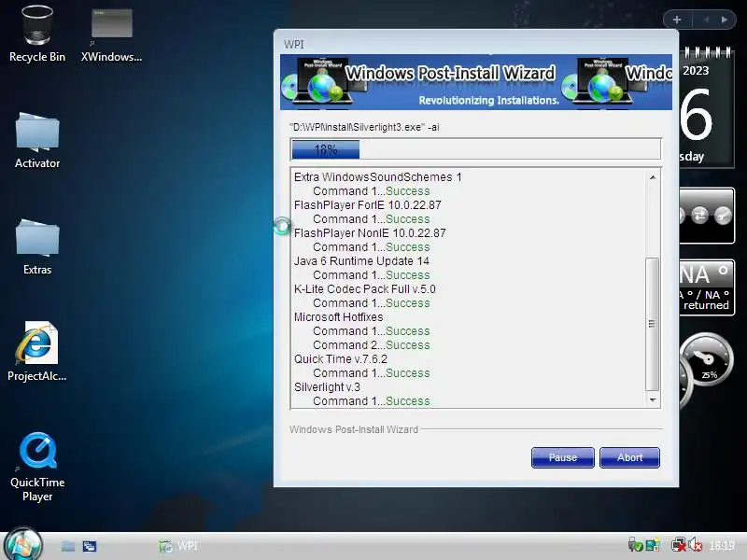Image resolution: width=747 pixels, height=560 pixels.
Task: Click the sidebar previous-page arrow
Action: pos(706,20)
